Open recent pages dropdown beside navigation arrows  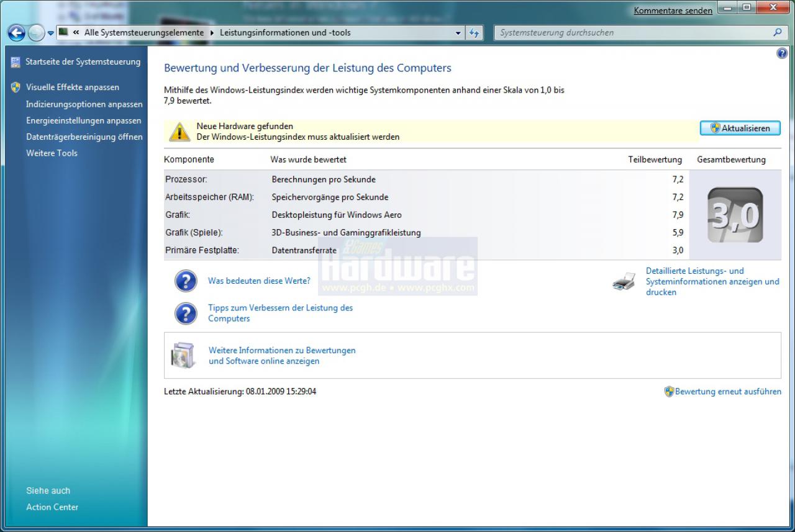tap(51, 34)
